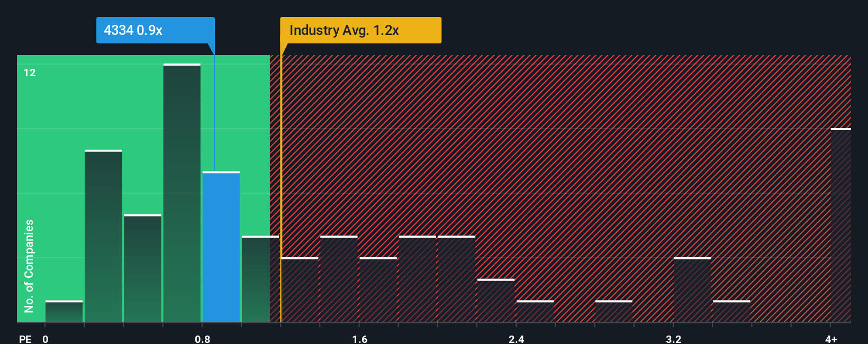Click the tallest bar reaching 12 companies
This screenshot has width=868, height=344.
182,193
